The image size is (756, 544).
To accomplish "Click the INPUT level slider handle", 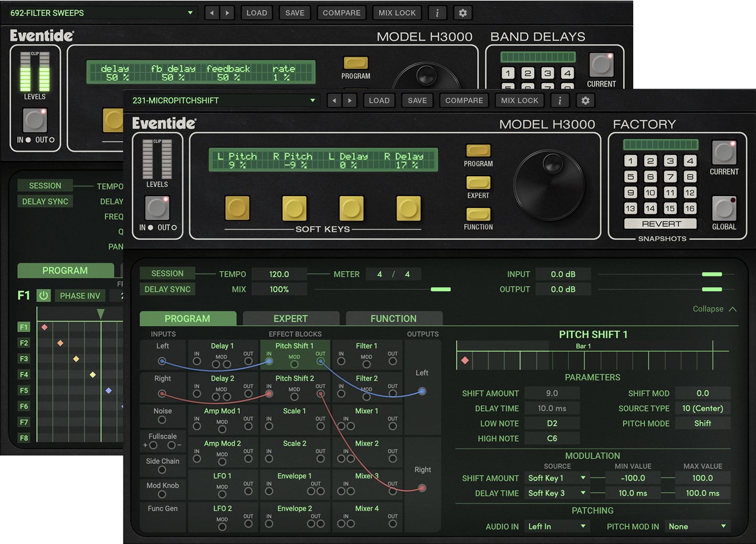I will (712, 274).
